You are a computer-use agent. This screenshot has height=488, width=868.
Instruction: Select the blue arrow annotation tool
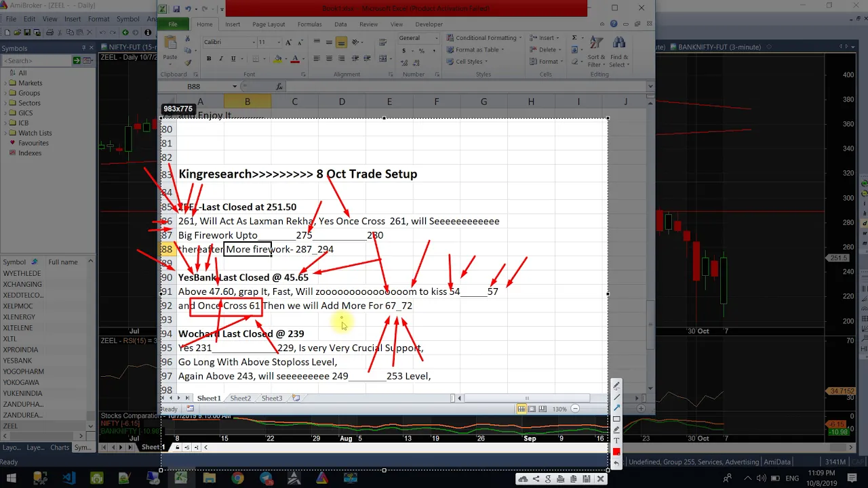click(616, 407)
